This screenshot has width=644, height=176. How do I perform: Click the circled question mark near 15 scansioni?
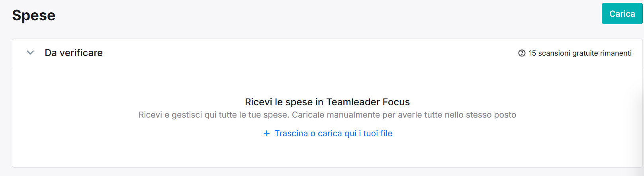pyautogui.click(x=522, y=53)
